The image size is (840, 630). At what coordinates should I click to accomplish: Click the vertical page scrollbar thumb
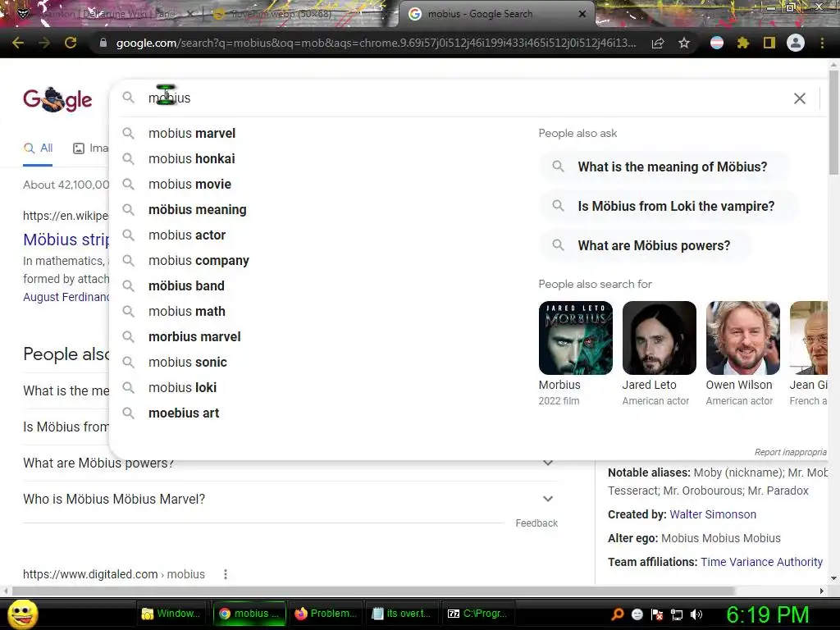tap(833, 122)
